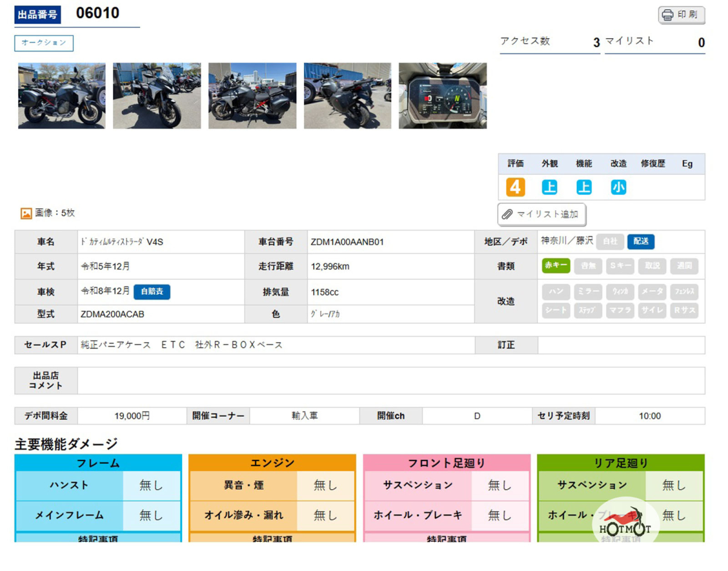Toggle the 書無 document tag
This screenshot has height=571, width=728.
click(588, 266)
